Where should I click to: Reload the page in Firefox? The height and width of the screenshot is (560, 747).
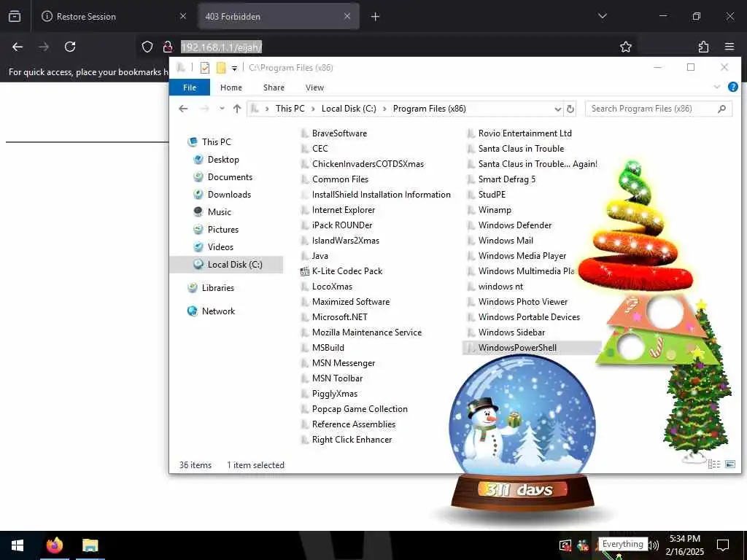click(x=70, y=47)
